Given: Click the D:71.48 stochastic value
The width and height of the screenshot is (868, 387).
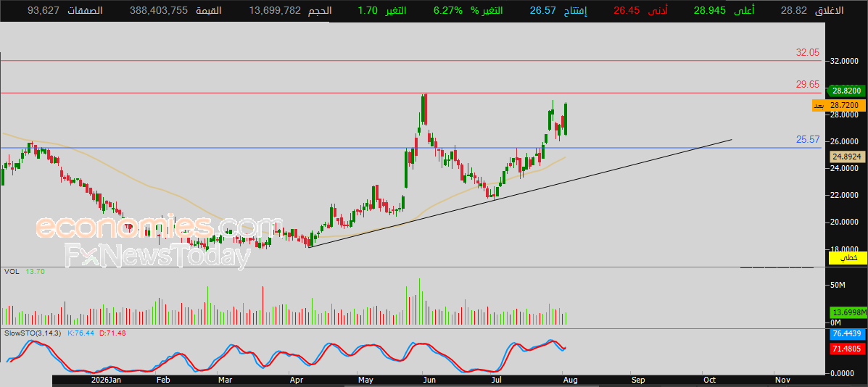Looking at the screenshot, I should tap(112, 333).
